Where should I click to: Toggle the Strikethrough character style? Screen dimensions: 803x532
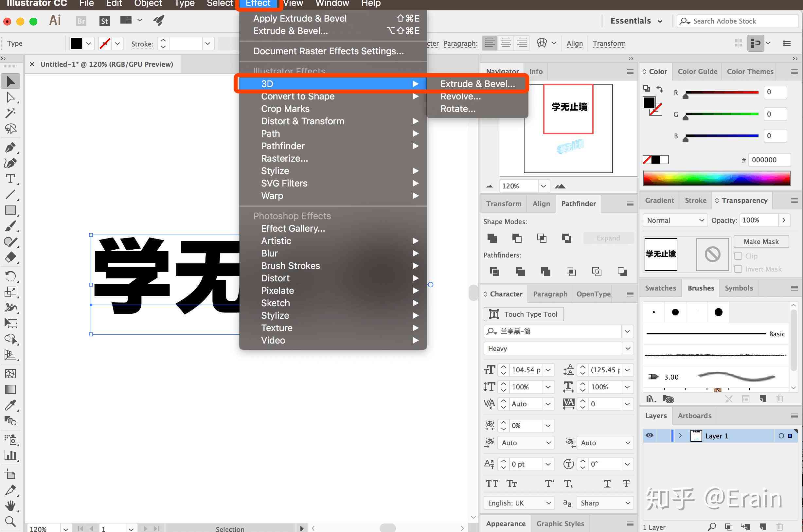(x=626, y=484)
